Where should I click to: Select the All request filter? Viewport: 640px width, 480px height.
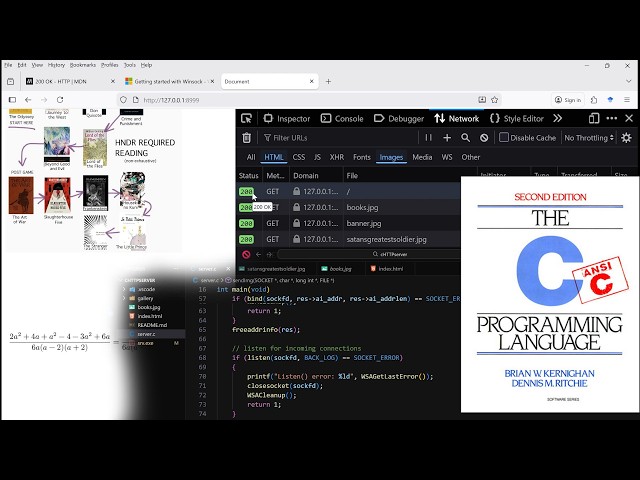tap(251, 157)
